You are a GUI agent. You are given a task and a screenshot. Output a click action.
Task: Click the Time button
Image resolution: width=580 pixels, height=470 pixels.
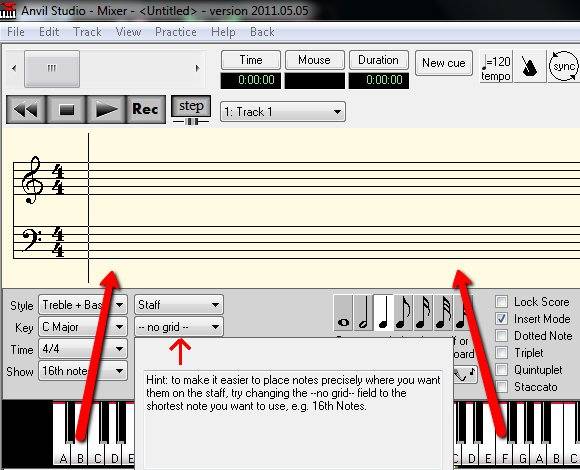(x=251, y=60)
